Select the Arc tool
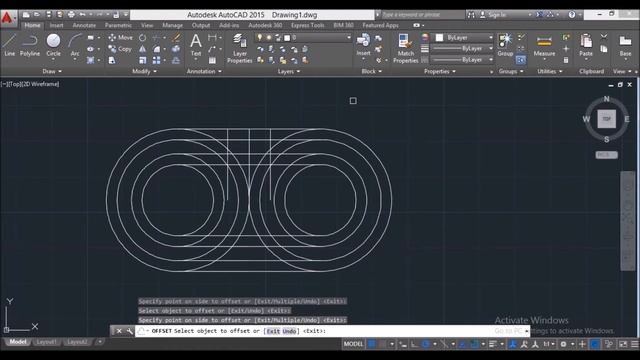Image resolution: width=640 pixels, height=360 pixels. pyautogui.click(x=75, y=46)
